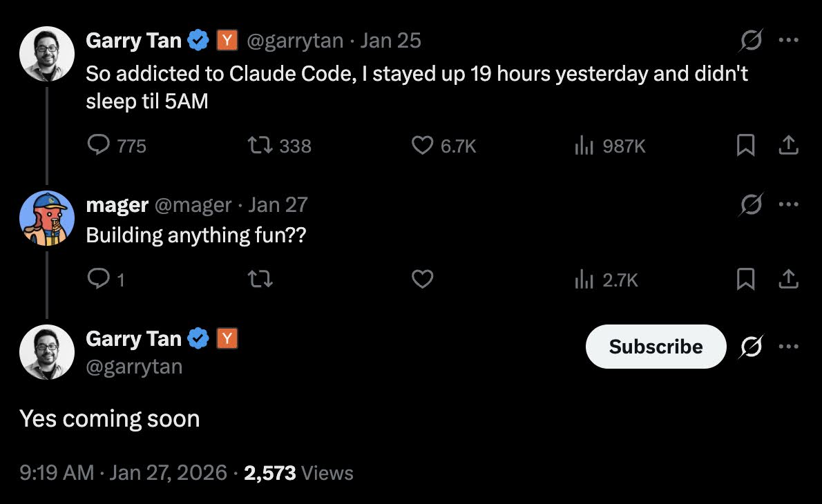
Task: Expand options menu beside the Subscribe button
Action: (x=789, y=346)
